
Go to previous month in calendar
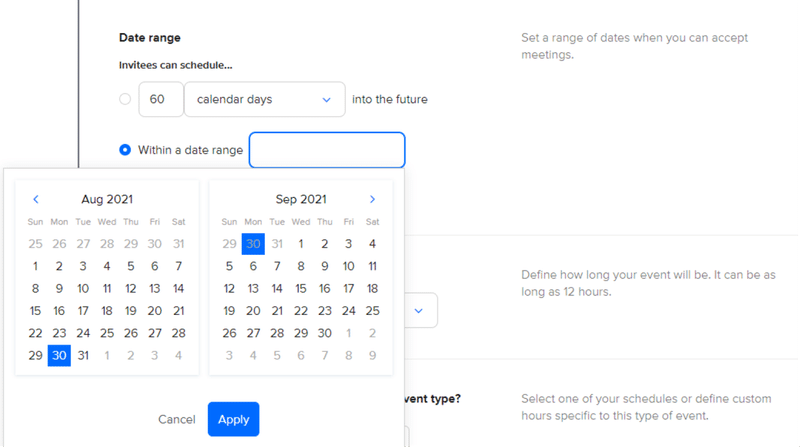36,199
